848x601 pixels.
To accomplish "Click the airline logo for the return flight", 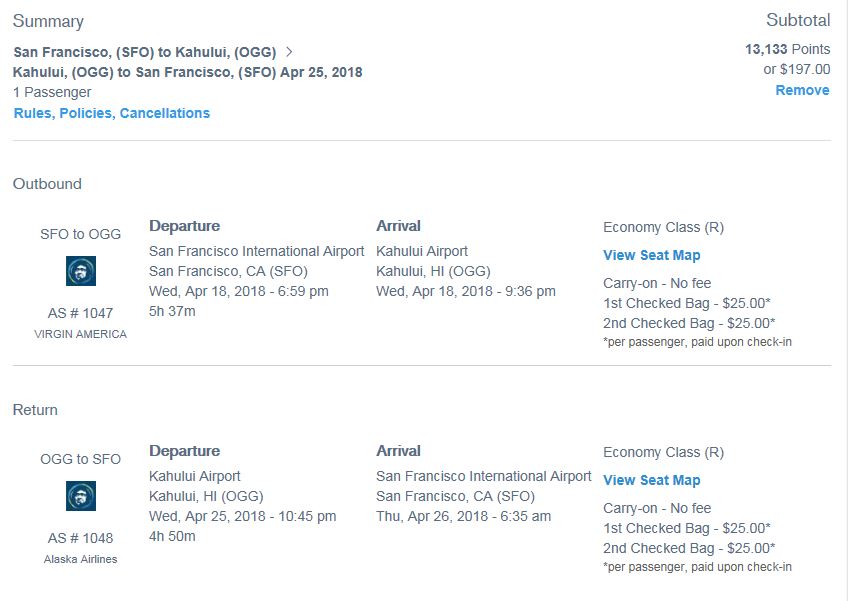I will coord(81,496).
